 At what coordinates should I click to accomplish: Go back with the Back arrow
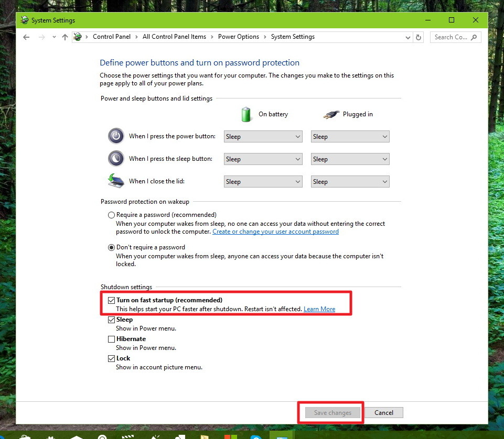[x=26, y=37]
